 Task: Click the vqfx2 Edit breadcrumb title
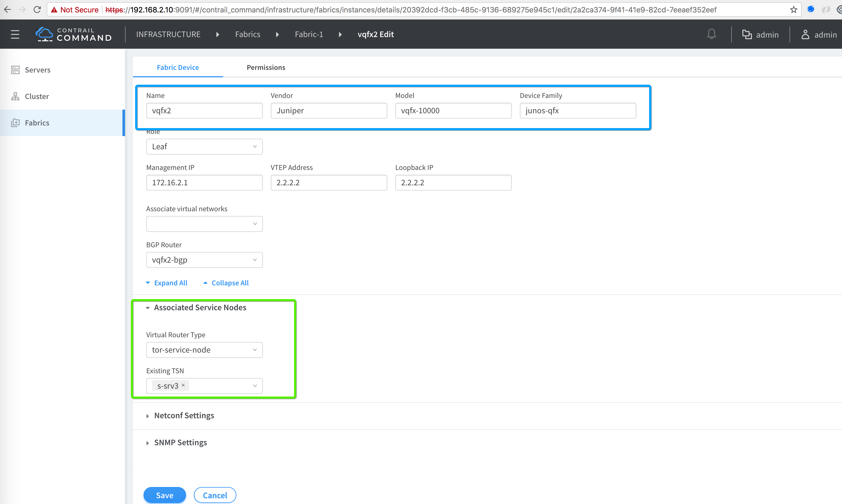[x=376, y=34]
